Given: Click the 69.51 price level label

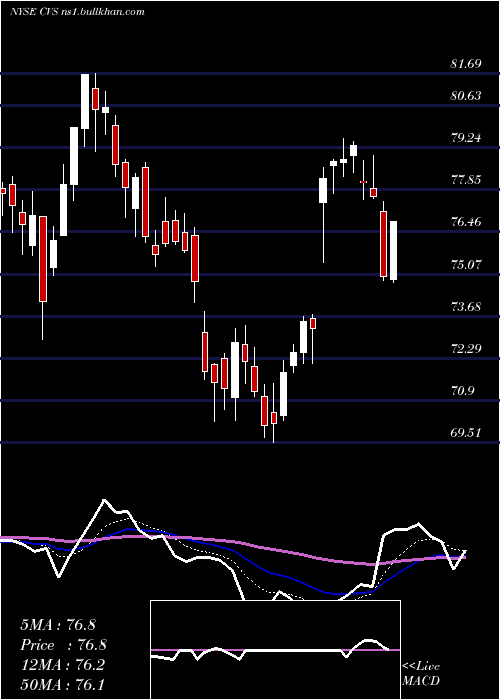Looking at the screenshot, I should [466, 433].
